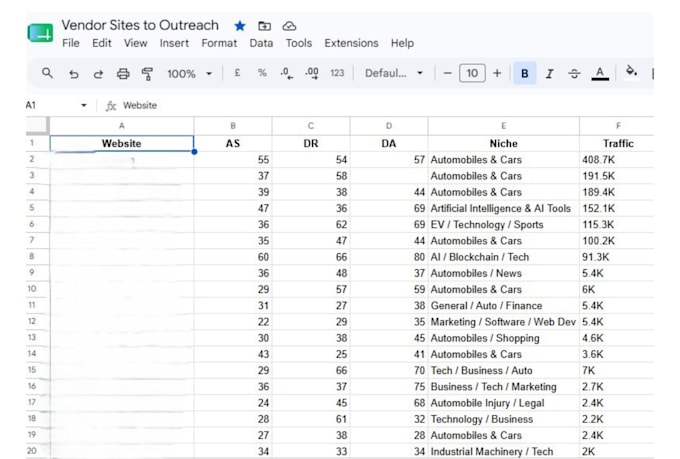Click the Tech / Business / Auto cell

click(x=503, y=370)
